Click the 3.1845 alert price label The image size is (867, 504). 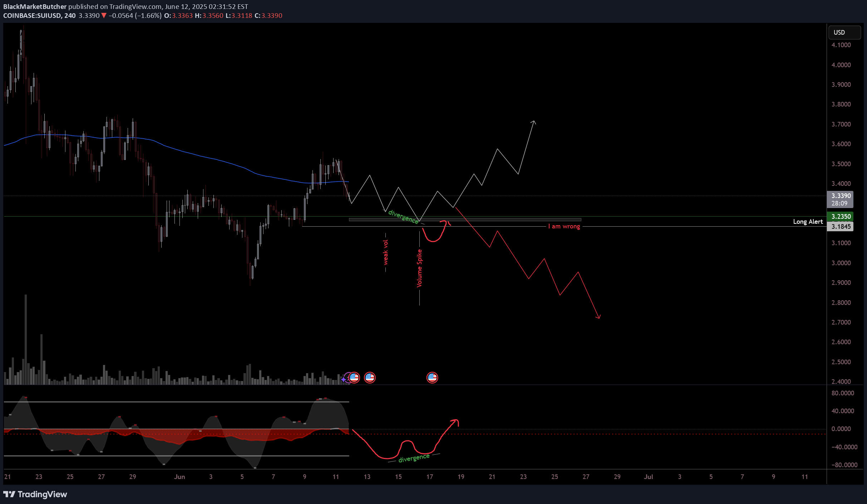(841, 226)
